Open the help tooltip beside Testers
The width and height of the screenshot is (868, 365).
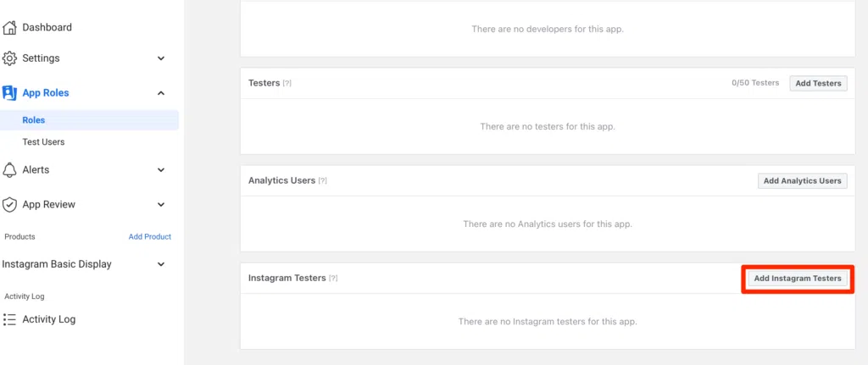tap(287, 84)
